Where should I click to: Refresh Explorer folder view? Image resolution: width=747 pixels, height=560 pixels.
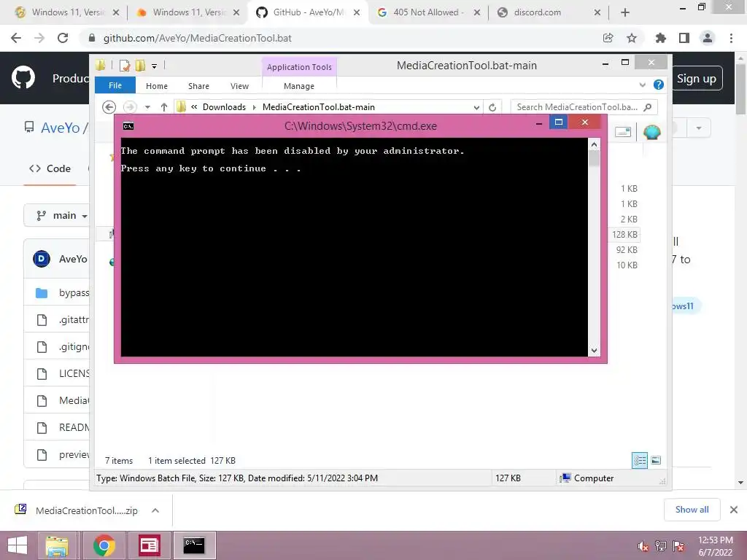[492, 107]
